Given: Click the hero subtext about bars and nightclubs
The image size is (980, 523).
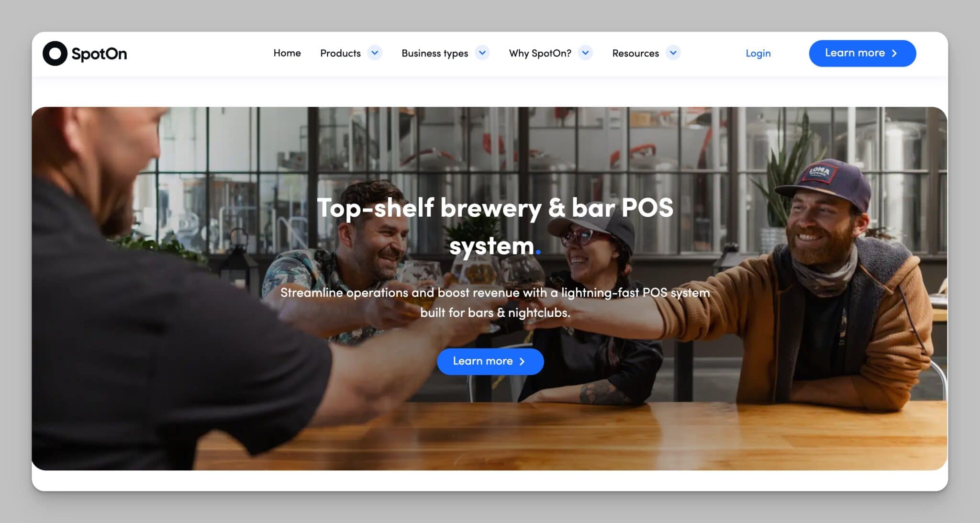Looking at the screenshot, I should [495, 302].
